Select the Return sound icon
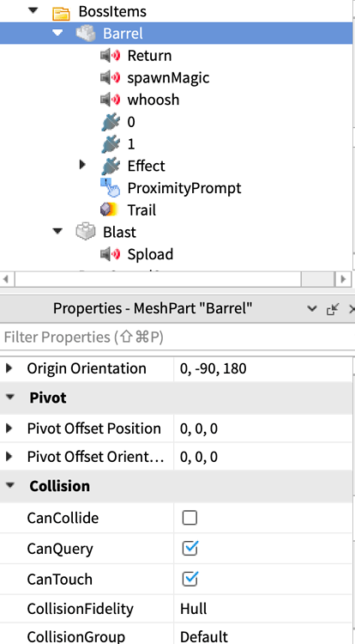 111,56
